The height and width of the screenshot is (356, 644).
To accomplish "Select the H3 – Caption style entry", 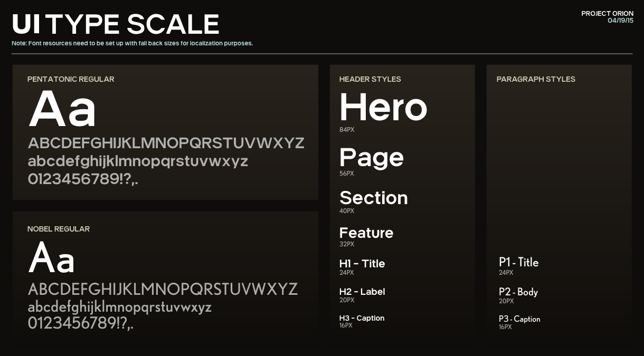I will click(x=362, y=318).
